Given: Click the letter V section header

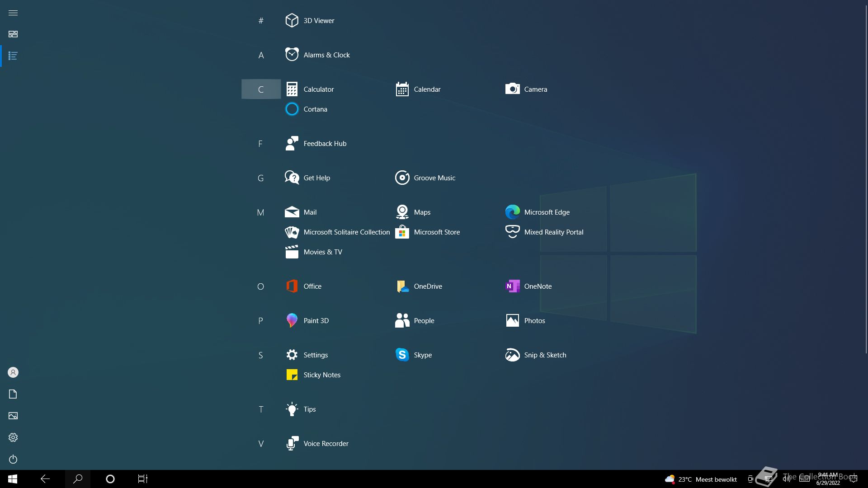Looking at the screenshot, I should tap(261, 444).
